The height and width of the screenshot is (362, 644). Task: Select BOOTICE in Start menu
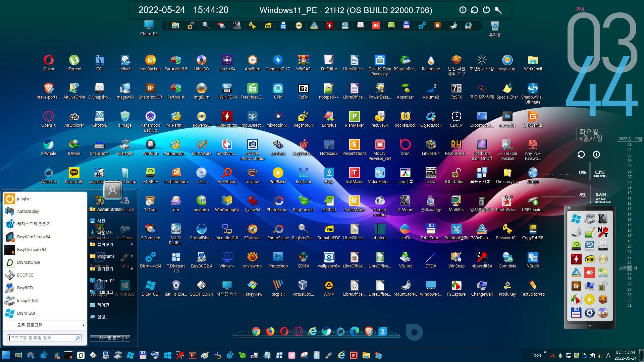coord(45,275)
